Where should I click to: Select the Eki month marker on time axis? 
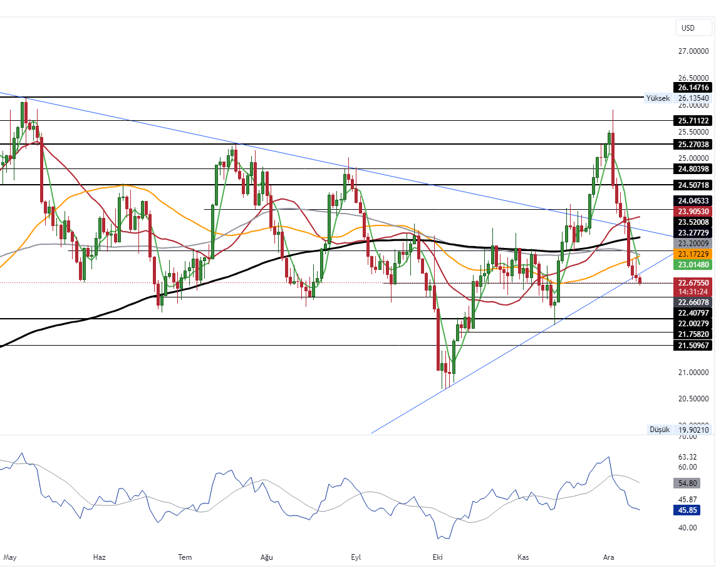(x=438, y=557)
